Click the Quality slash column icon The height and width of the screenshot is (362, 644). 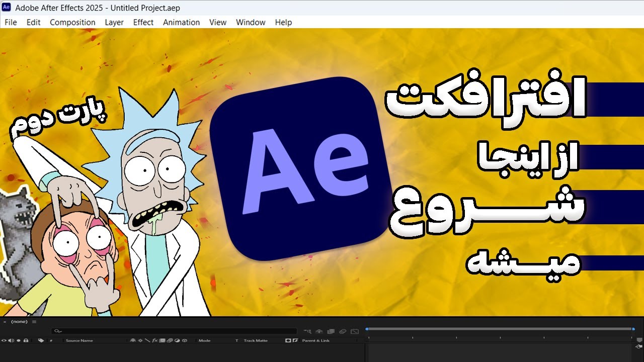pos(147,340)
